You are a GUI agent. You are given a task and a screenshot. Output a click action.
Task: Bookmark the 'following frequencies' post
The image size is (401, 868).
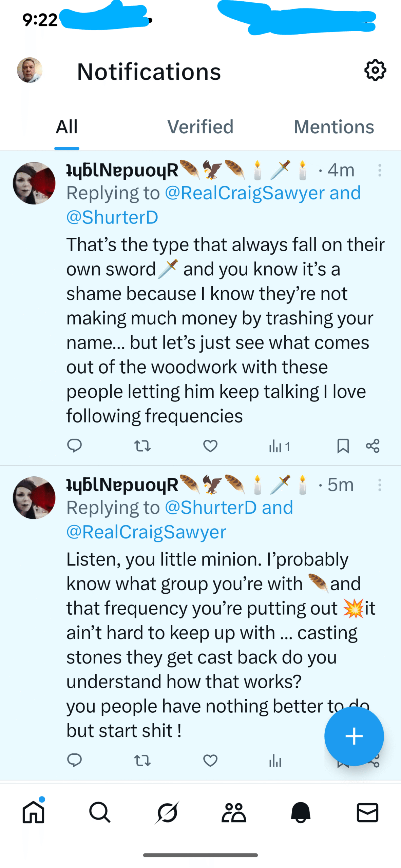[343, 446]
